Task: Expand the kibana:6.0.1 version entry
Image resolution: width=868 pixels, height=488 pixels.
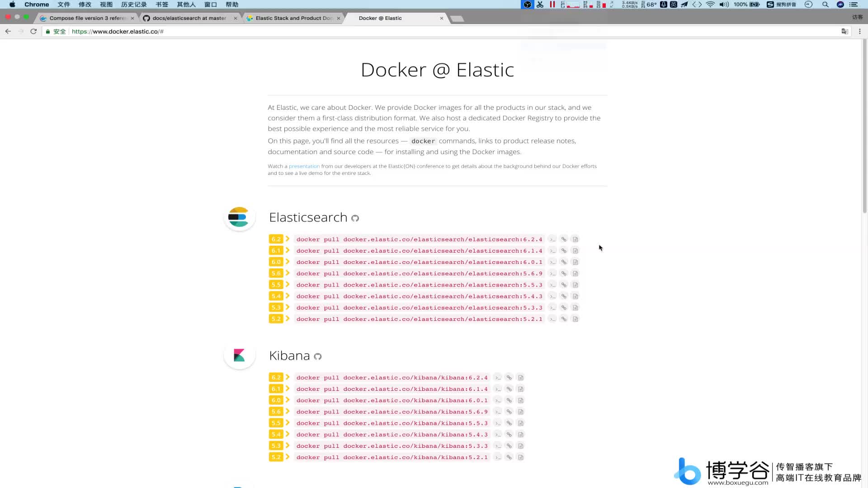Action: tap(288, 400)
